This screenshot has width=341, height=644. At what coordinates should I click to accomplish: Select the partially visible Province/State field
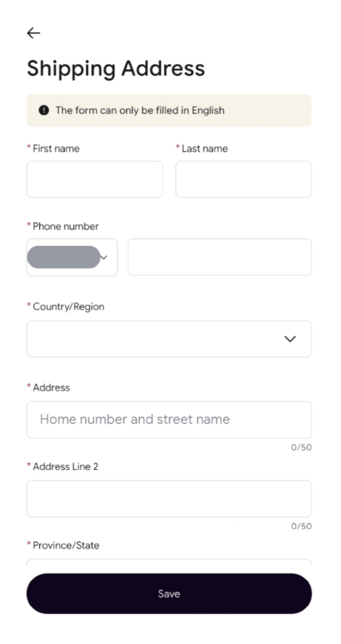pos(169,562)
